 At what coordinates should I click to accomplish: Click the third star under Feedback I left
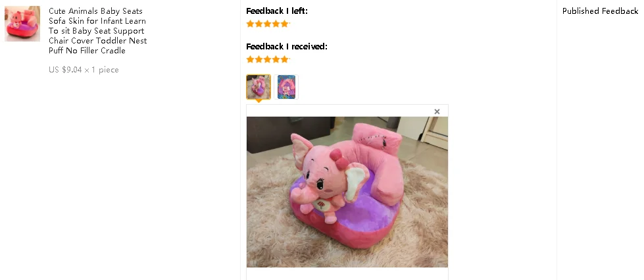267,24
